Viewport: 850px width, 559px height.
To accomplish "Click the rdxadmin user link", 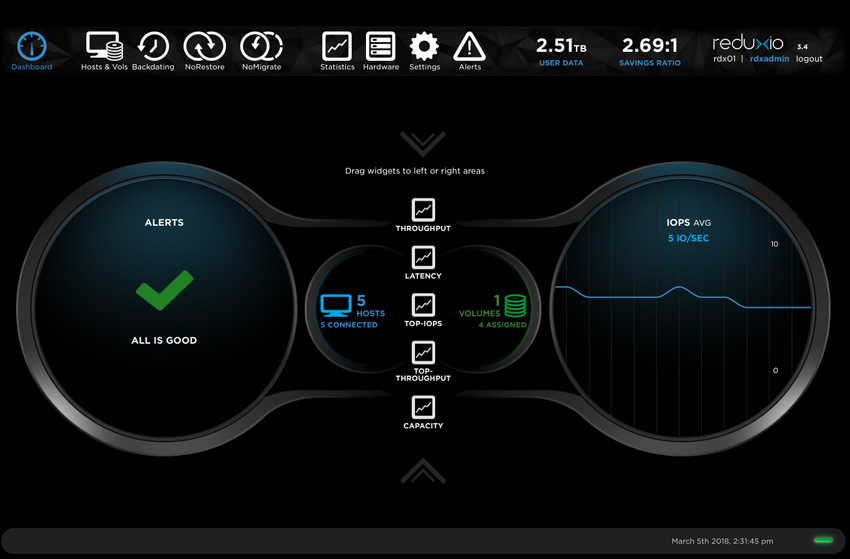I will (769, 59).
